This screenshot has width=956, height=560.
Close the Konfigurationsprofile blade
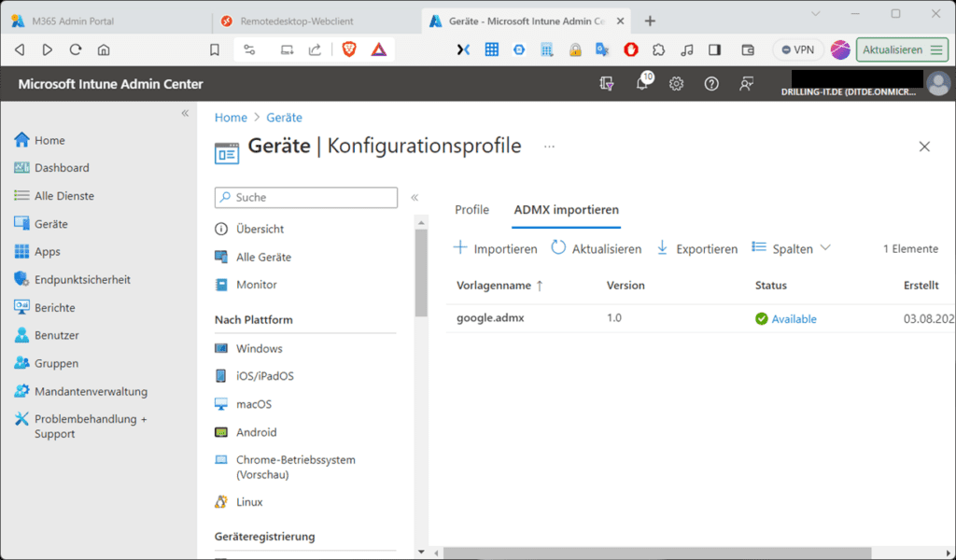[924, 147]
